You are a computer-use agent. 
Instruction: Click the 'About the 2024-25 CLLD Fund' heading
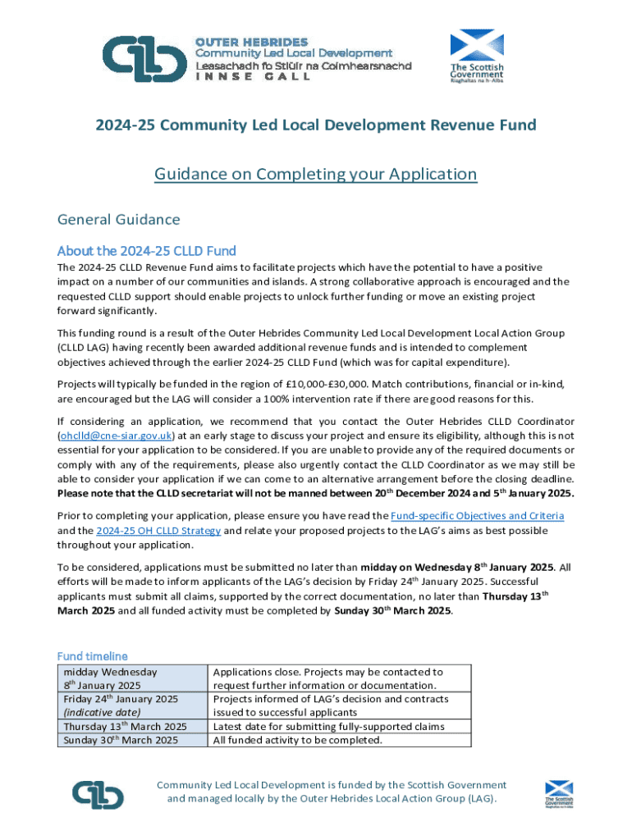tap(146, 249)
